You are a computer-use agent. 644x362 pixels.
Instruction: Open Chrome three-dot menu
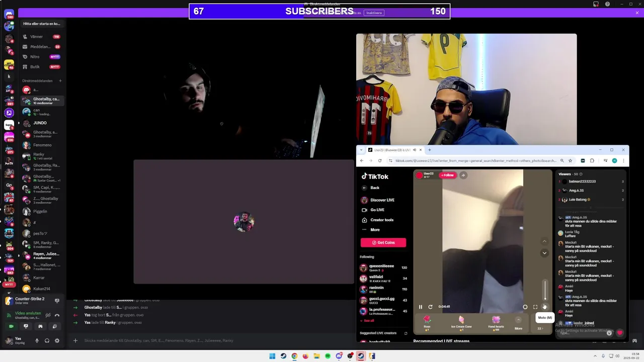[x=623, y=160]
